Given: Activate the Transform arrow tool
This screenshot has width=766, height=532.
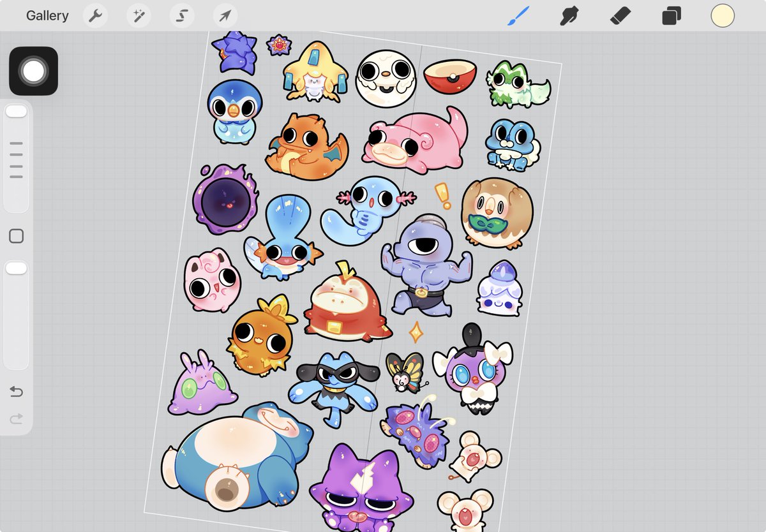Looking at the screenshot, I should [x=225, y=15].
